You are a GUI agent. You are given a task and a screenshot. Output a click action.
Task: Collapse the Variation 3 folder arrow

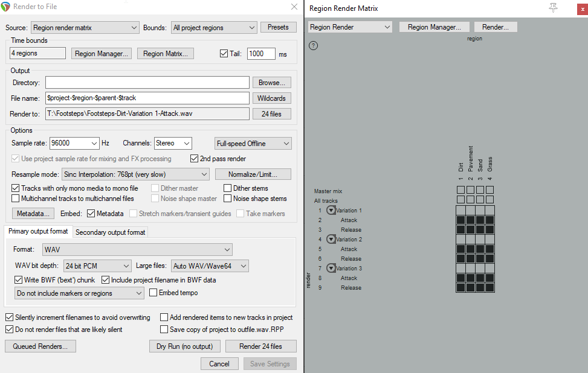(x=331, y=269)
